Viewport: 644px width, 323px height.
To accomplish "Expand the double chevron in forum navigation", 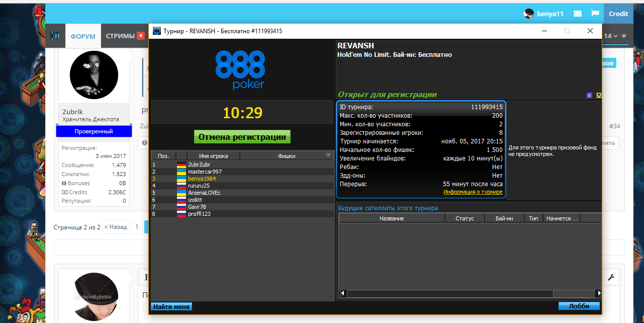I will point(624,36).
